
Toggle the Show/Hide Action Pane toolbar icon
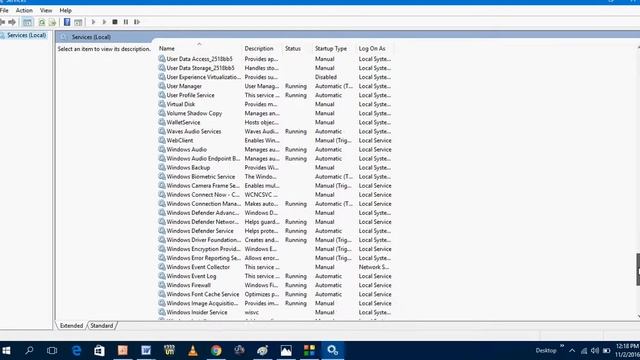(78, 22)
